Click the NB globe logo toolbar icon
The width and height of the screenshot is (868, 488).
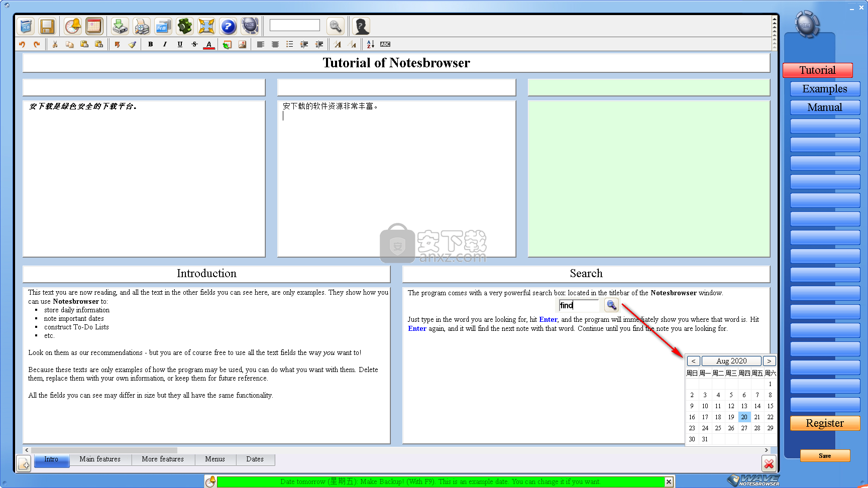250,26
